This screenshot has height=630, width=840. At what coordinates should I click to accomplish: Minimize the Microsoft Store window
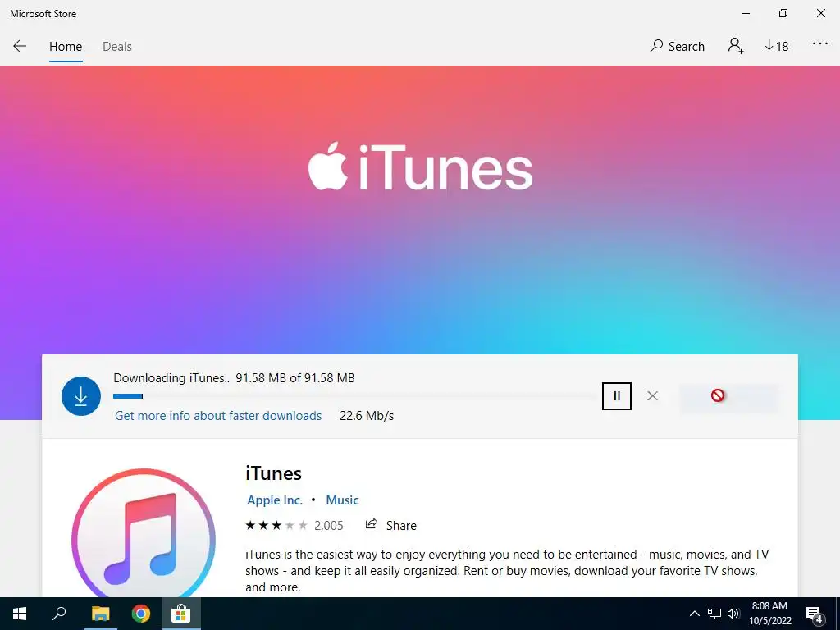[746, 13]
